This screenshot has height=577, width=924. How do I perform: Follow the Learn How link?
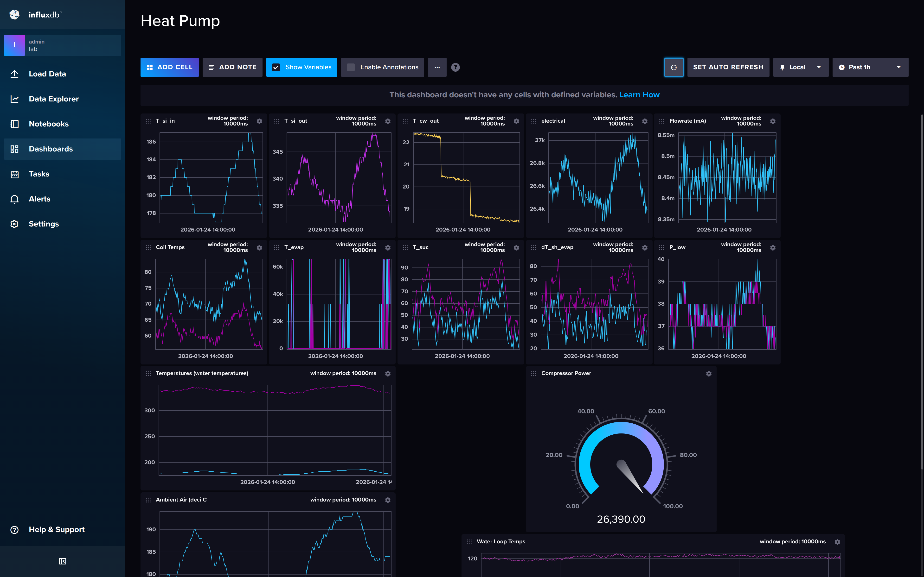tap(640, 95)
